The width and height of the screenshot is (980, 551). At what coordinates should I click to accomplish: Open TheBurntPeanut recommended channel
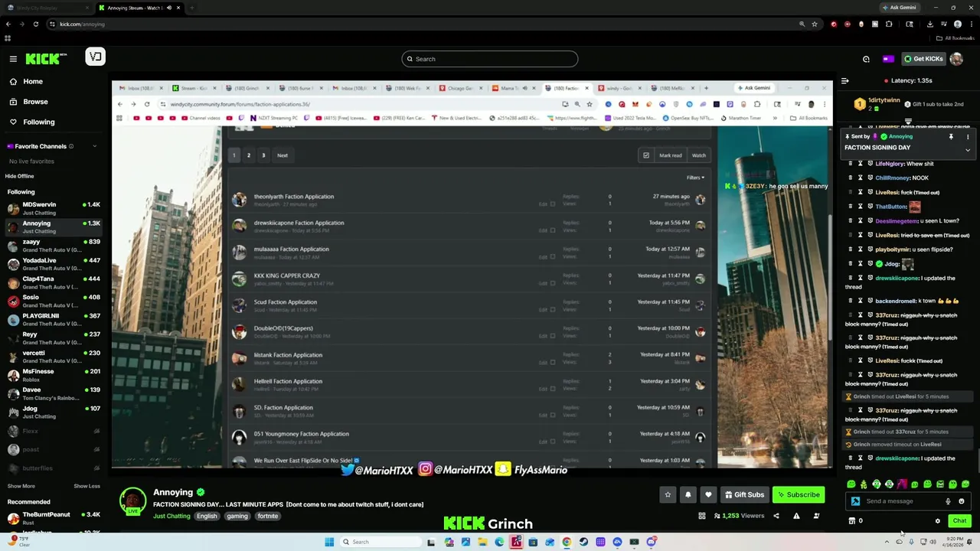[x=54, y=518]
